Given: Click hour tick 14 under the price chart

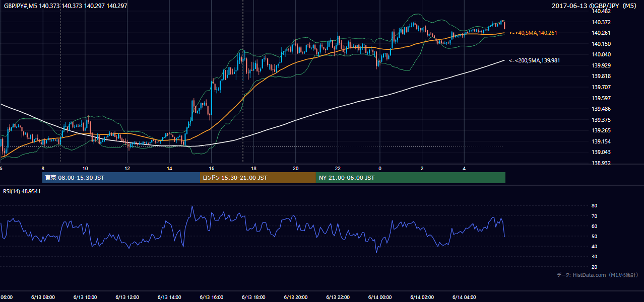Looking at the screenshot, I should point(169,168).
